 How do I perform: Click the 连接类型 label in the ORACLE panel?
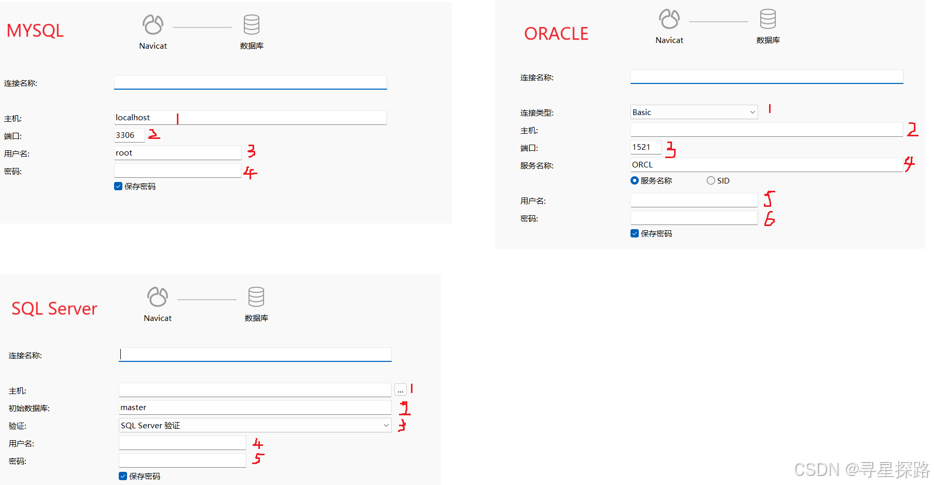pos(537,113)
